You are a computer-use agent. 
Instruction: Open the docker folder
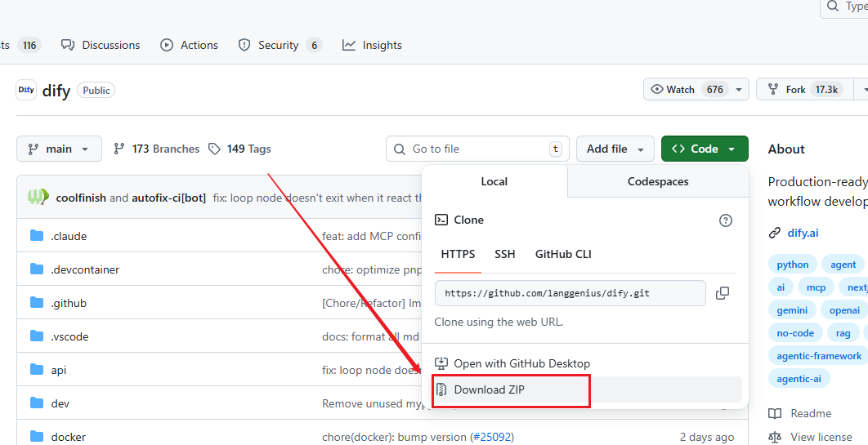pyautogui.click(x=68, y=438)
